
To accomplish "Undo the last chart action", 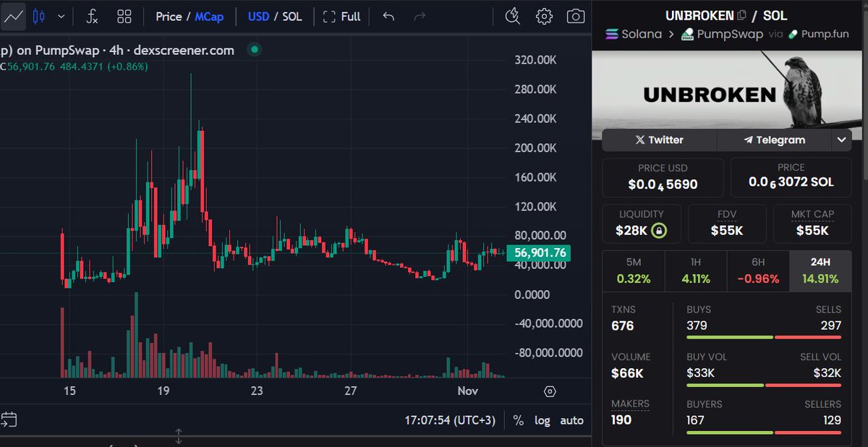I will click(x=388, y=16).
